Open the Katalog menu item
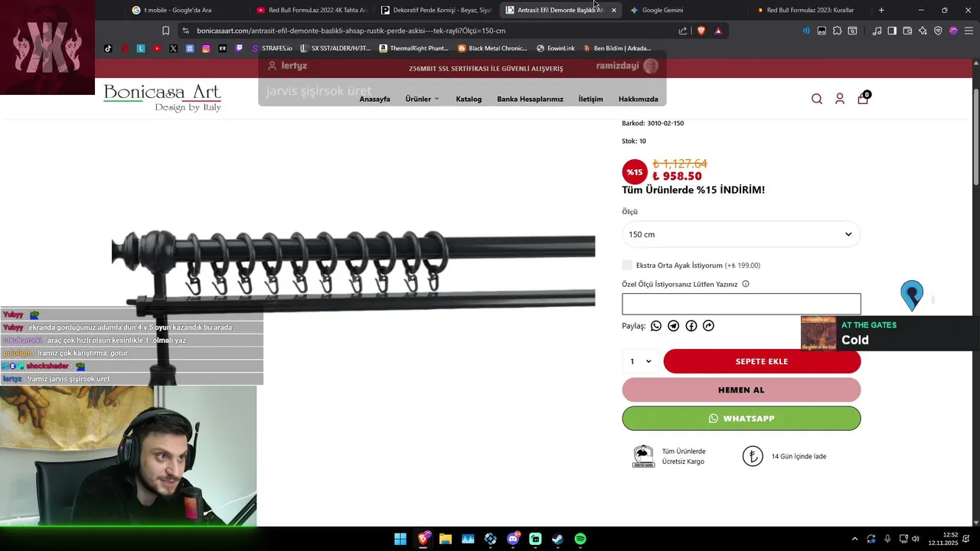 point(469,99)
